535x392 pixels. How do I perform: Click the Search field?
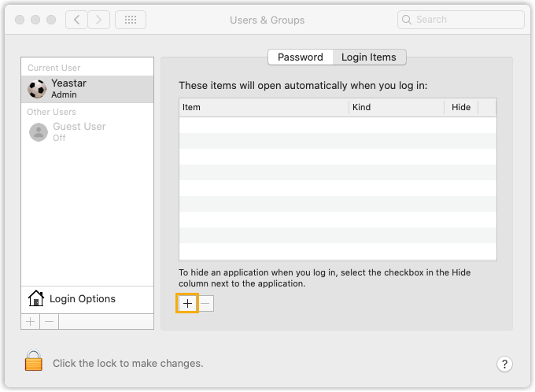(x=460, y=20)
